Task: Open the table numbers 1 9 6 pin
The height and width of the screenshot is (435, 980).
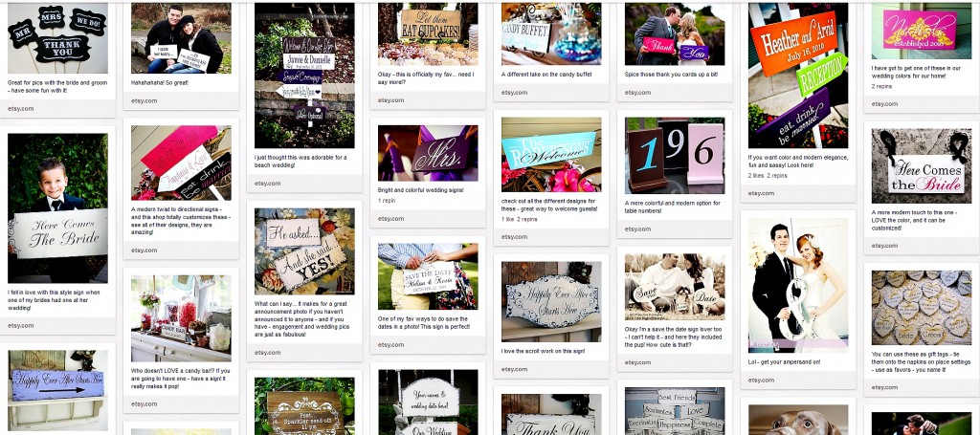Action: tap(675, 156)
